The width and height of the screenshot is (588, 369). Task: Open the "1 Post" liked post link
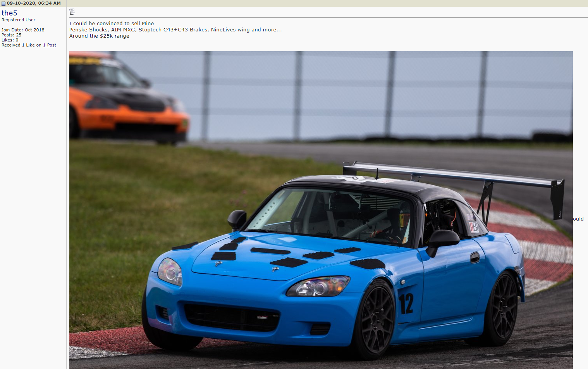tap(50, 45)
